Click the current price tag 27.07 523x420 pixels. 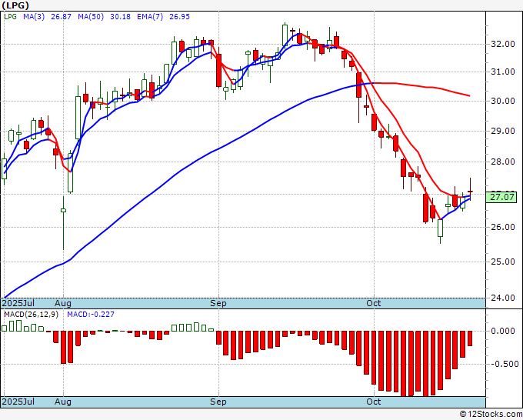click(x=503, y=197)
